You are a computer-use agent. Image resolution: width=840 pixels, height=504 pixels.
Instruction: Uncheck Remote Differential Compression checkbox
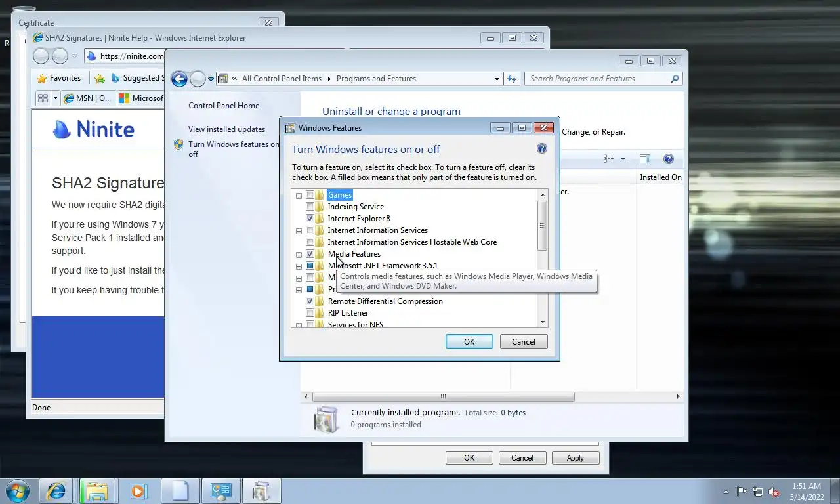(x=310, y=301)
